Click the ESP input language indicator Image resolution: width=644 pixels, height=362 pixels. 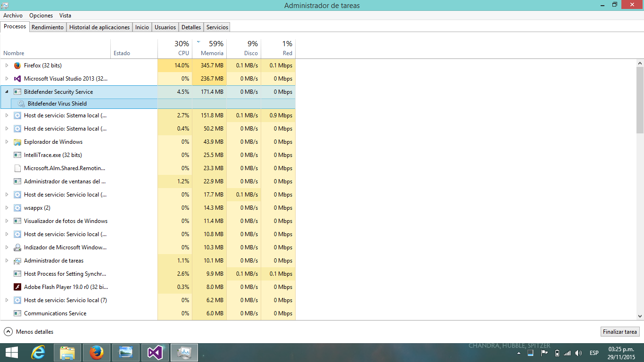[594, 353]
